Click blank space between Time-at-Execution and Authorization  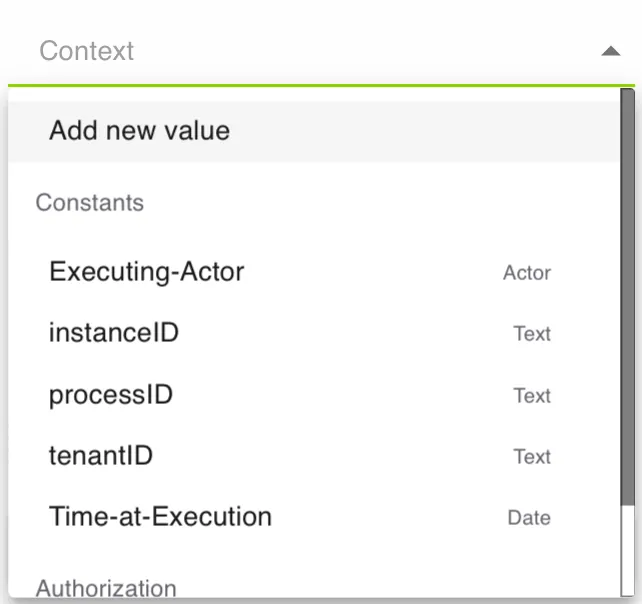(314, 561)
